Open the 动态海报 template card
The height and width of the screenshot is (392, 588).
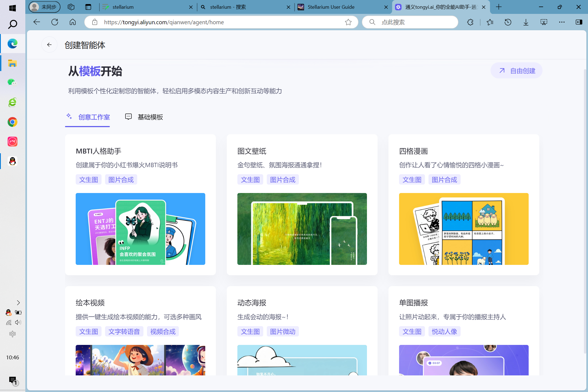[x=302, y=331]
